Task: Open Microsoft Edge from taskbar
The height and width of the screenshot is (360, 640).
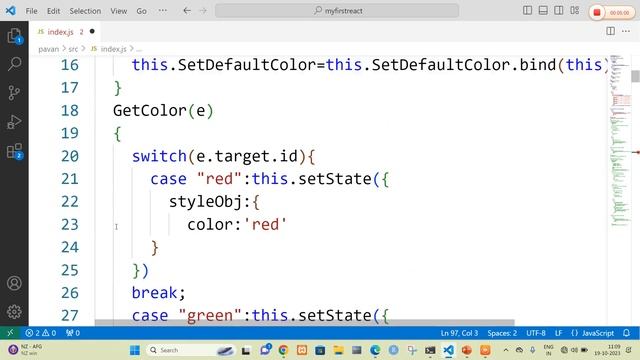Action: pyautogui.click(x=375, y=350)
